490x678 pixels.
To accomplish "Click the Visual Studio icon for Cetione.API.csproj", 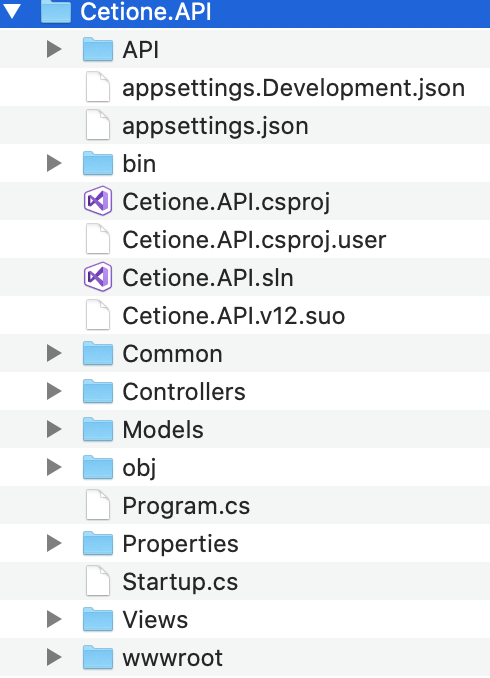I will coord(98,201).
